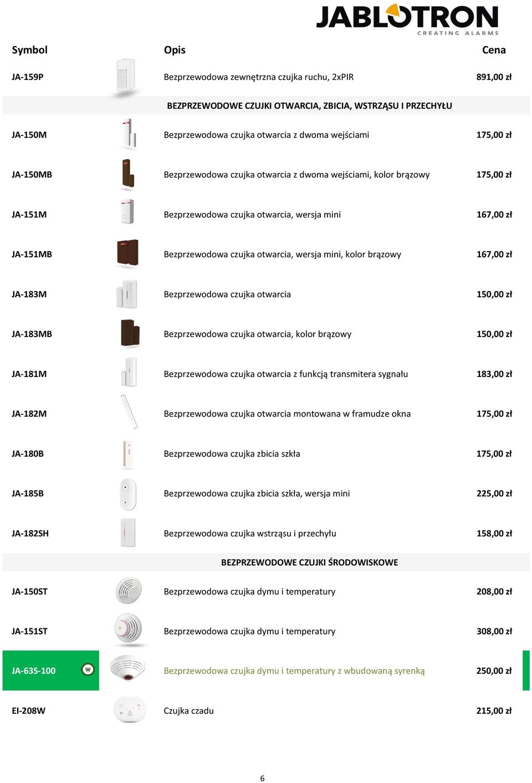The height and width of the screenshot is (783, 532).
Task: Click the JA-182M window frame detector image
Action: click(129, 412)
